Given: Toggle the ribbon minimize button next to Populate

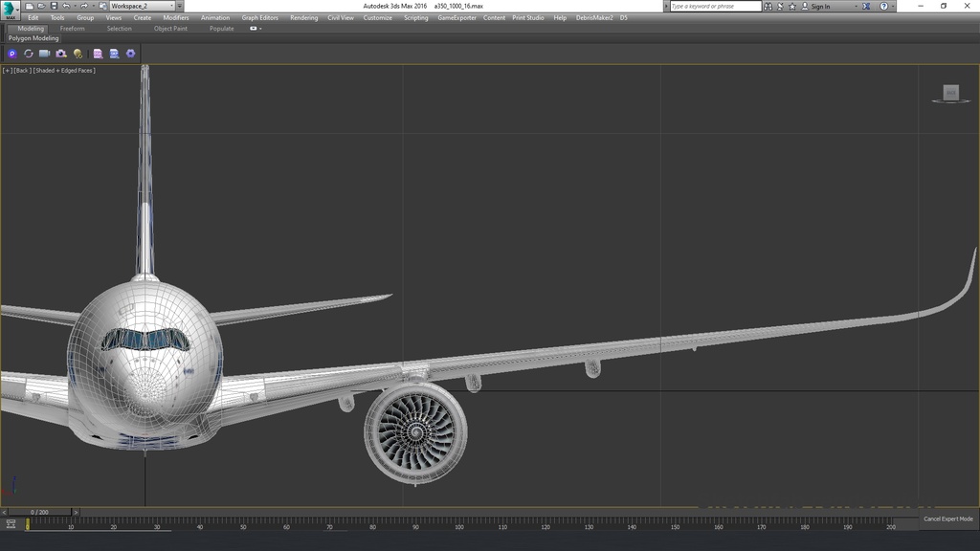Looking at the screenshot, I should [x=255, y=29].
